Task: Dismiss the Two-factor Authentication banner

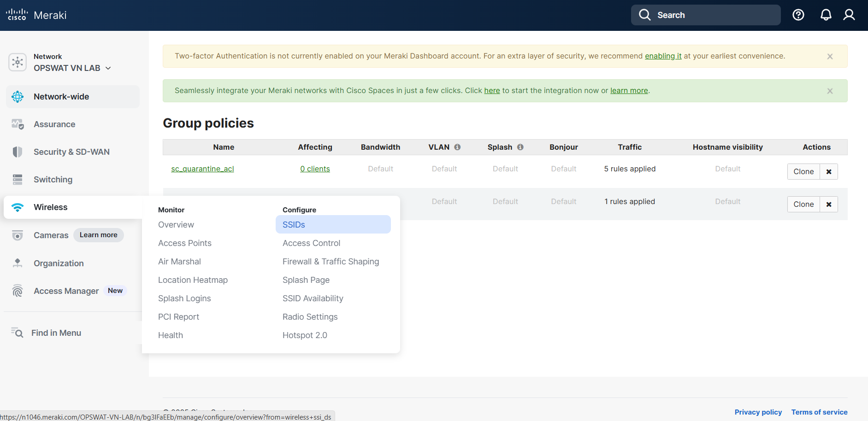Action: [x=830, y=57]
